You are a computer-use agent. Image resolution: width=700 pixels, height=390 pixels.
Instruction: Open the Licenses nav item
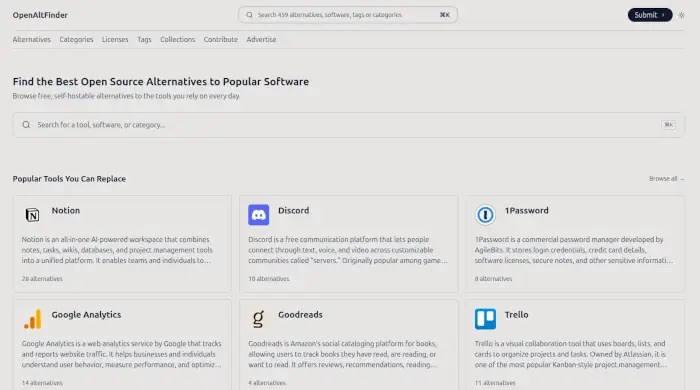point(115,39)
